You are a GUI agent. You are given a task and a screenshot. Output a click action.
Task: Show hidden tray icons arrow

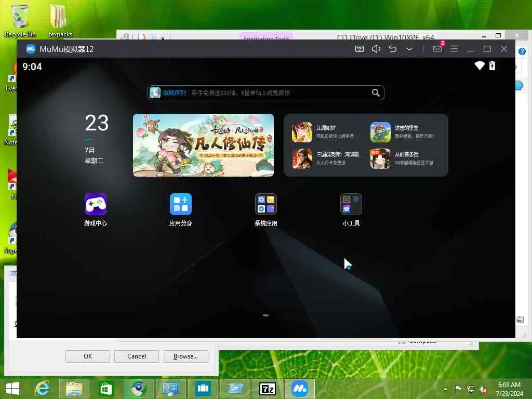[445, 389]
